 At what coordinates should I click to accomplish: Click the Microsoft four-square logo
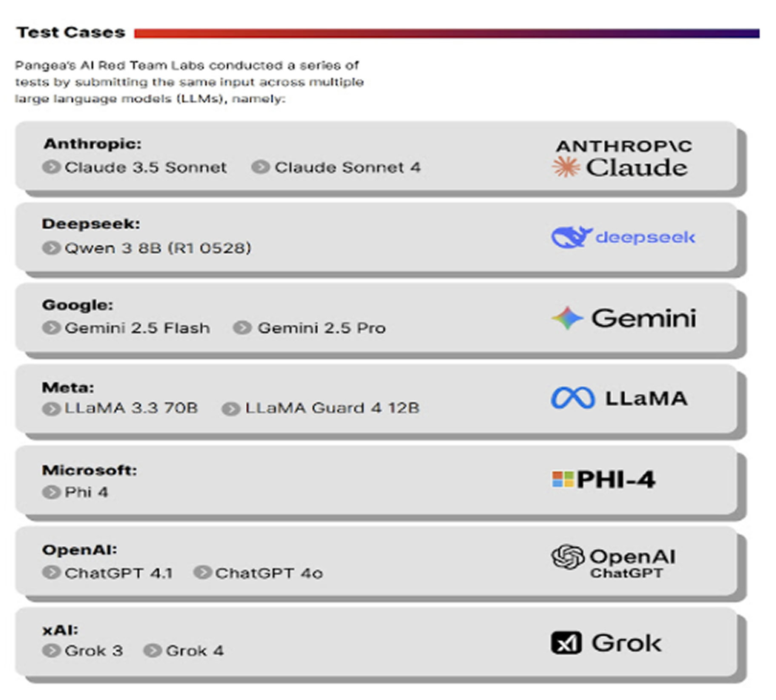click(x=563, y=479)
